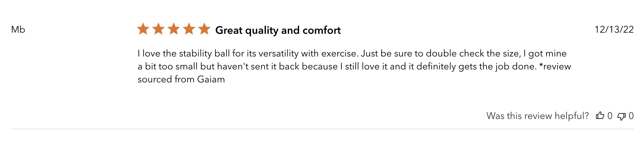Click the 'Was this review helpful?' text

pyautogui.click(x=538, y=116)
